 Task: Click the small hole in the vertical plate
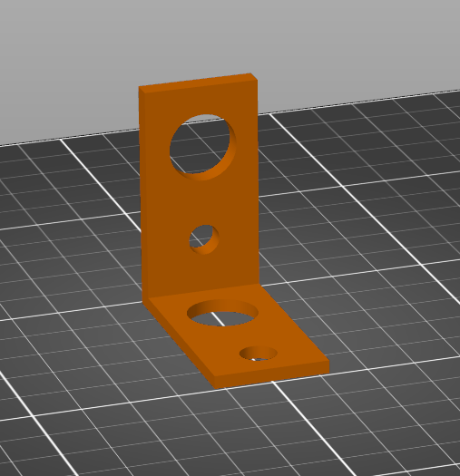tap(204, 239)
